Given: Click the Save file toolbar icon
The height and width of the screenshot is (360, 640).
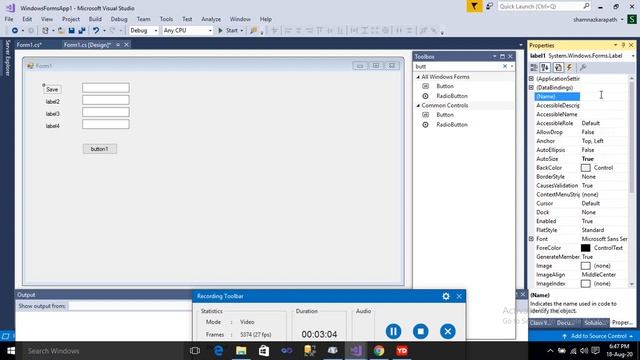Looking at the screenshot, I should (x=71, y=31).
